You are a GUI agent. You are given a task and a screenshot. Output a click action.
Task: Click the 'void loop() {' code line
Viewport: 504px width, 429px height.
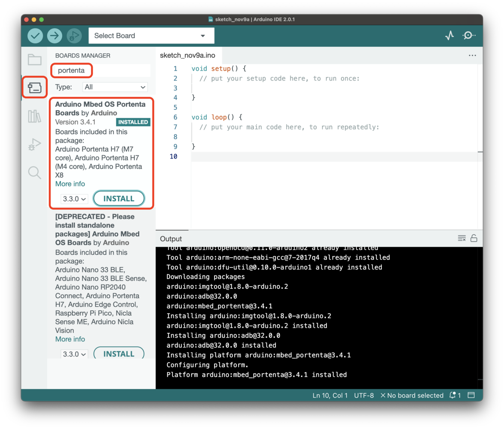click(217, 117)
